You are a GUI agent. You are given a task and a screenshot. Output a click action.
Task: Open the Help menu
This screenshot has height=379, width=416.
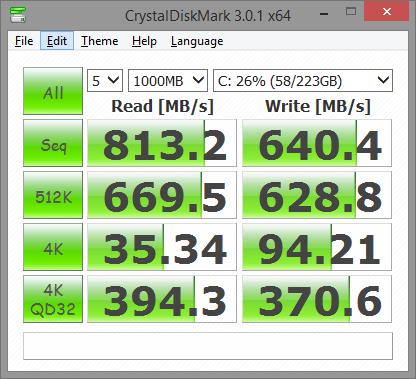[144, 41]
